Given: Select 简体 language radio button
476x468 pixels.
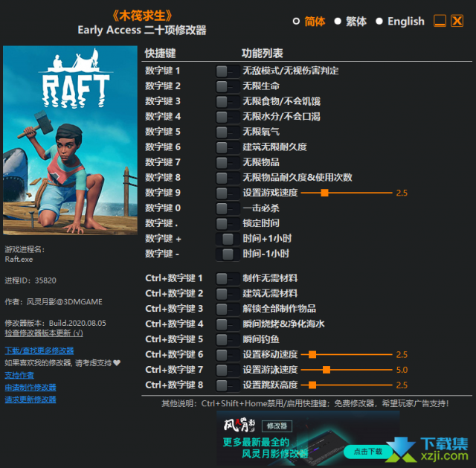Looking at the screenshot, I should [x=296, y=22].
